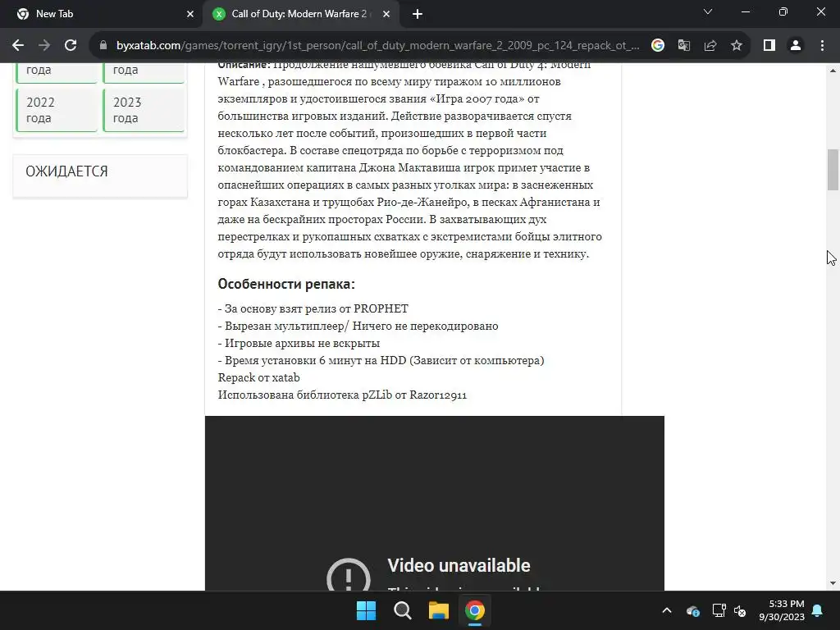View site security lock info
This screenshot has height=630, width=840.
coord(103,46)
